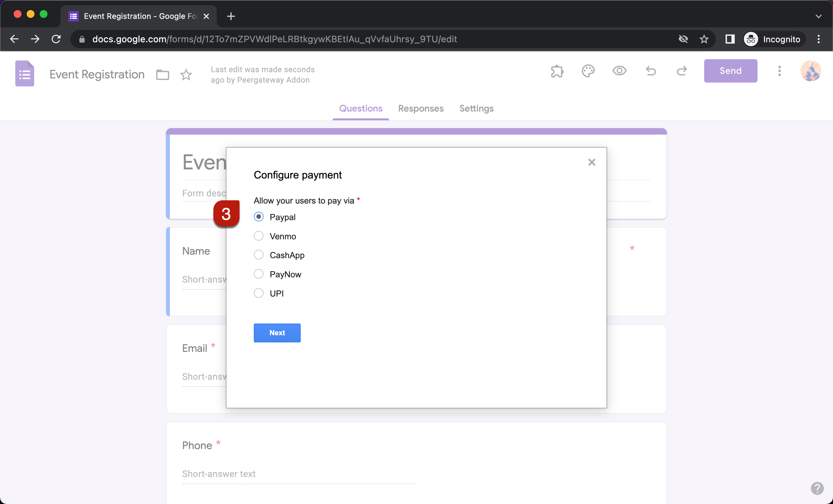This screenshot has height=504, width=833.
Task: Click the Send button icon
Action: [730, 71]
